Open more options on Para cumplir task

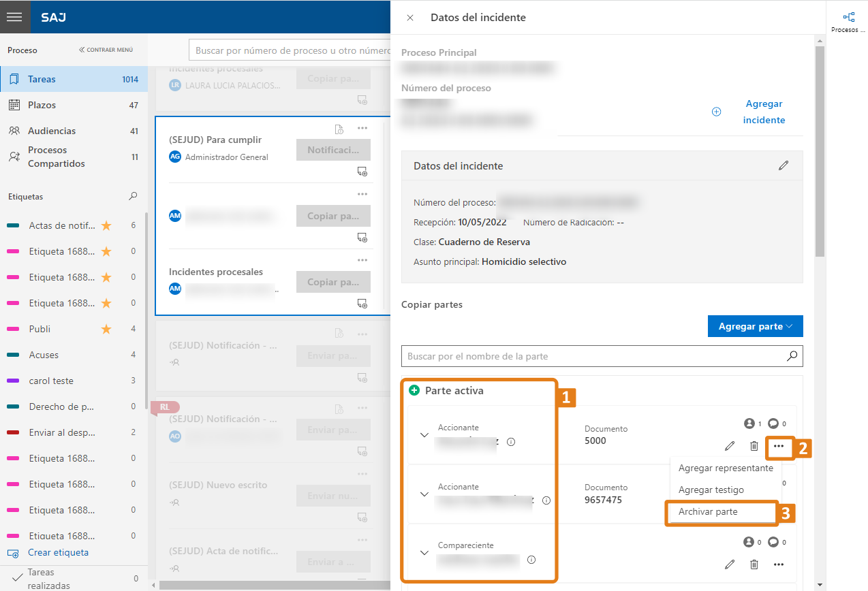(x=362, y=128)
